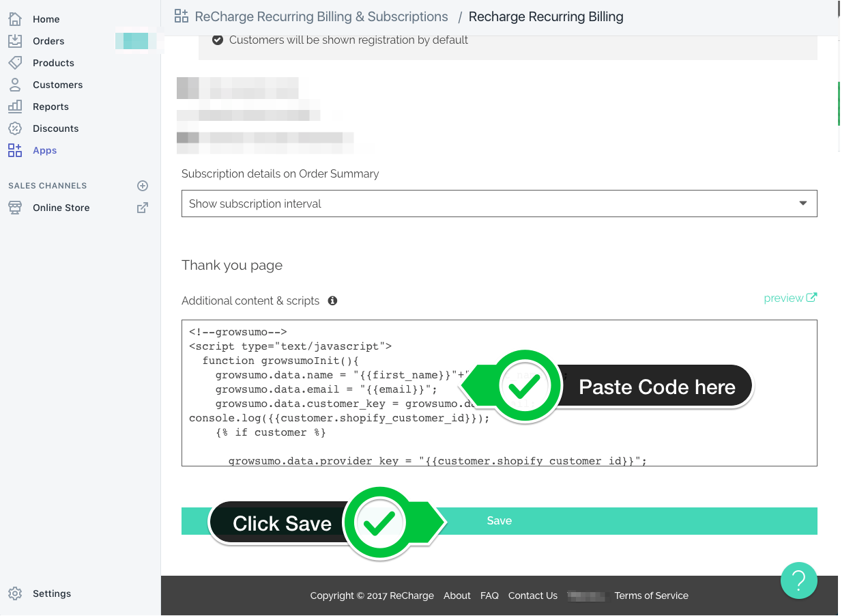Screen dimensions: 868x616
Task: Click the SALES CHANNELS heading
Action: 48,186
